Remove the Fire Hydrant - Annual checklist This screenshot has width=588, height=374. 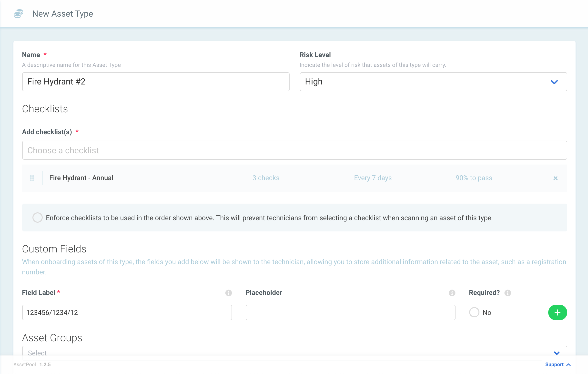pyautogui.click(x=555, y=178)
